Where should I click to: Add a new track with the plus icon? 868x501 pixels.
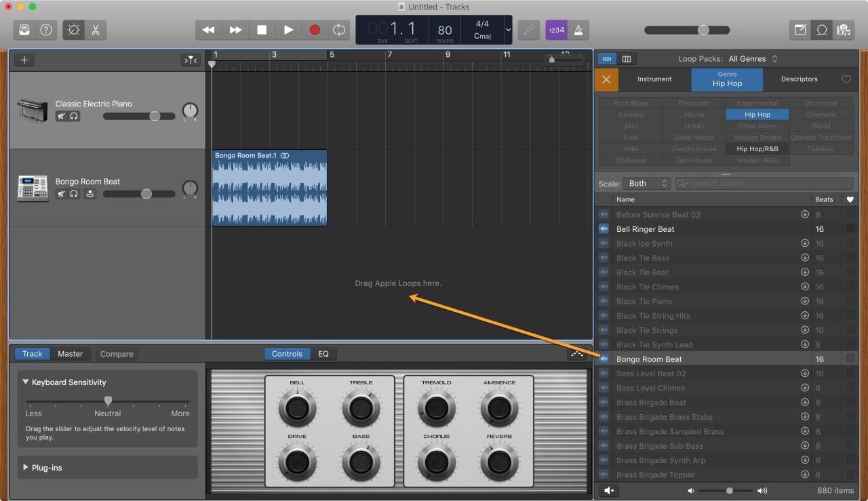pyautogui.click(x=24, y=60)
